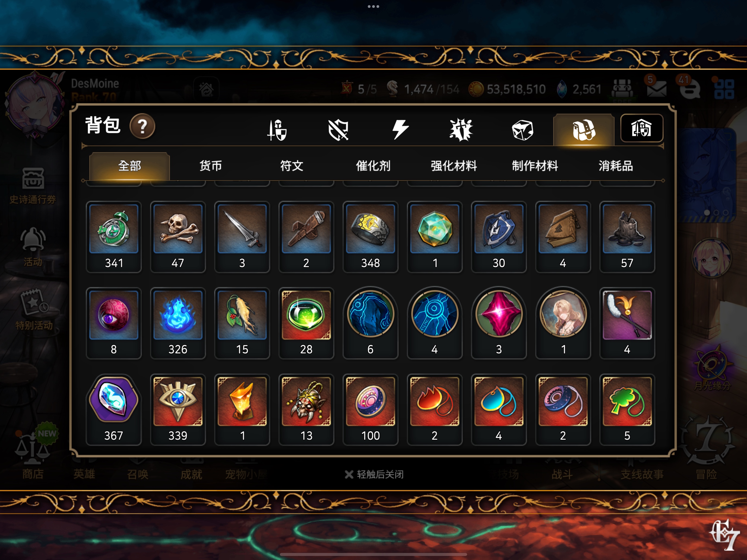Select the lightning bolt category icon
Image resolution: width=747 pixels, height=560 pixels.
tap(400, 129)
